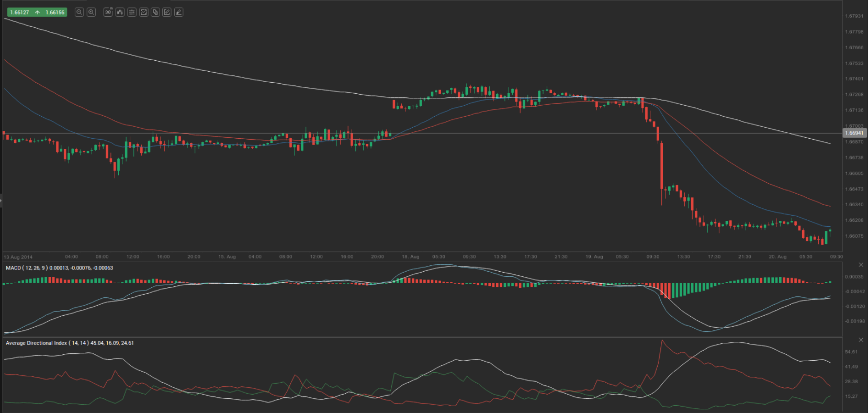The width and height of the screenshot is (868, 413).
Task: Click the 1.67931 label on price scale
Action: (854, 16)
